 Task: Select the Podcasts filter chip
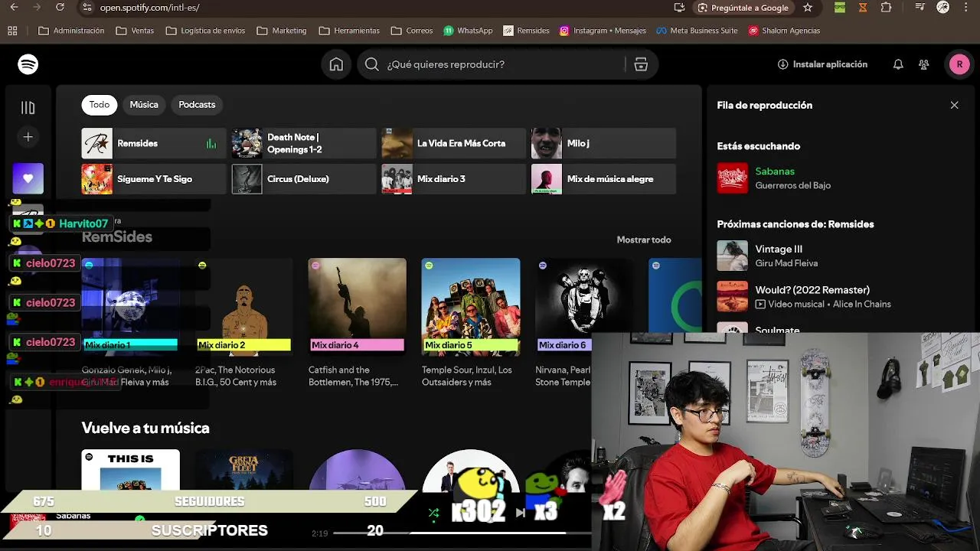tap(197, 105)
